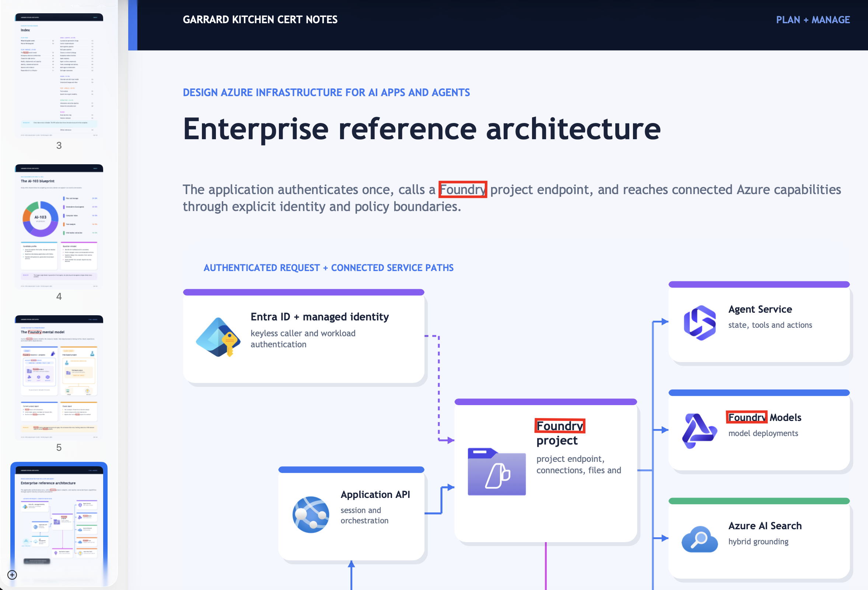Click the "Foundry Models" card title

point(764,418)
